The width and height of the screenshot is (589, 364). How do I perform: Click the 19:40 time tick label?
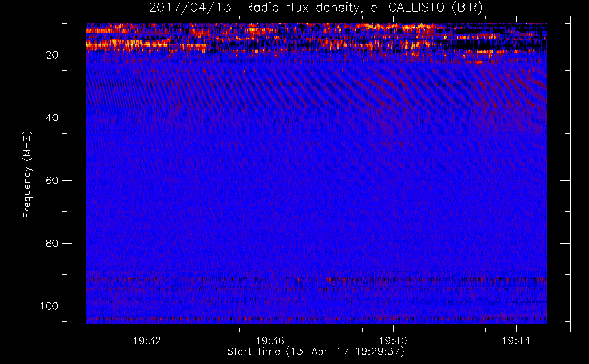(393, 341)
